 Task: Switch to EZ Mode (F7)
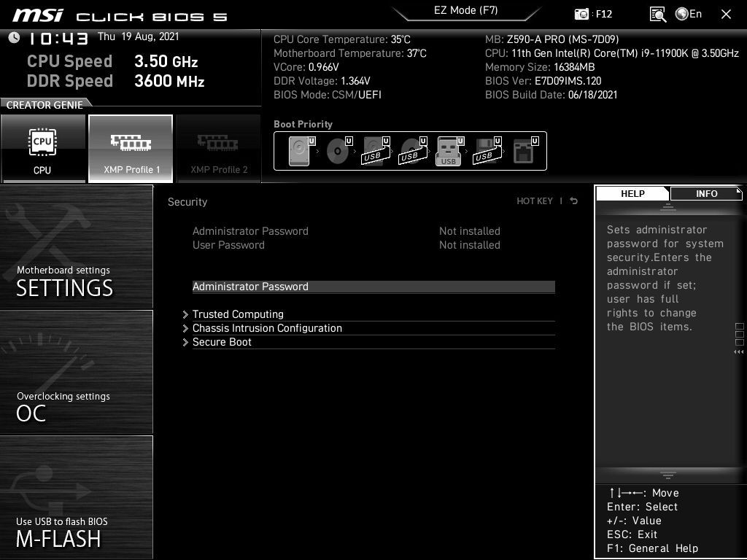click(x=466, y=10)
